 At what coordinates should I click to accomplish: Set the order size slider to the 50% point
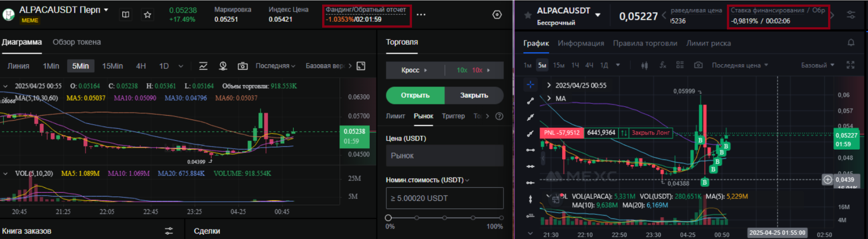[445, 218]
